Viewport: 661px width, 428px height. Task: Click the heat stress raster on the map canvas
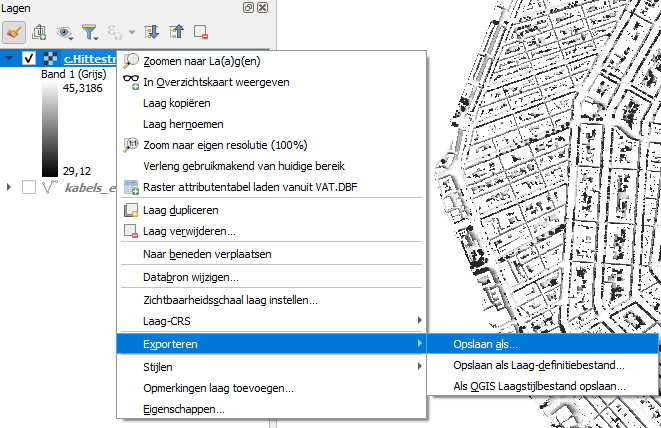point(548,169)
